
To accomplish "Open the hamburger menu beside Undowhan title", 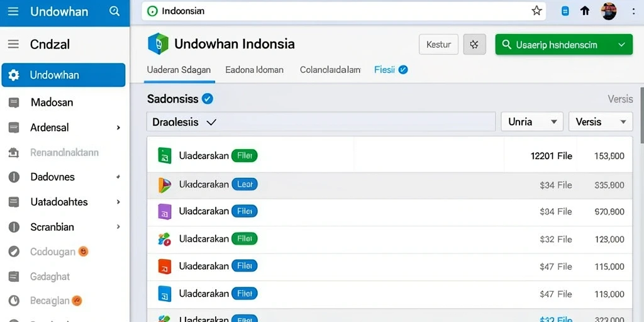I will coord(13,11).
